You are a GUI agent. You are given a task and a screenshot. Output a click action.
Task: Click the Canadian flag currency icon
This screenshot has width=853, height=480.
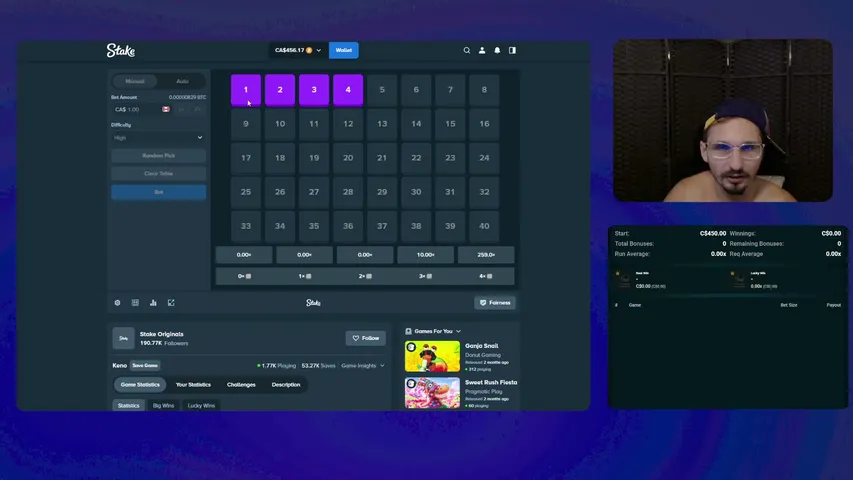coord(166,109)
